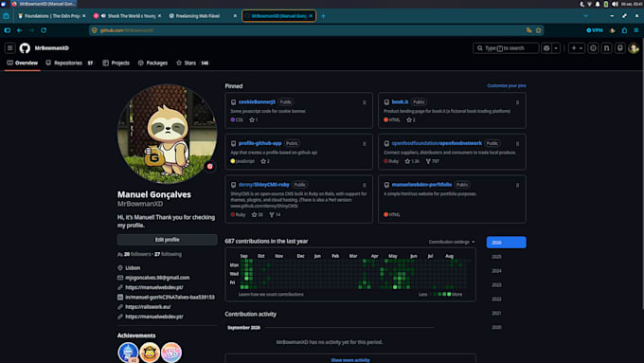Open the book.it pinned repository
Image resolution: width=644 pixels, height=363 pixels.
pos(400,102)
